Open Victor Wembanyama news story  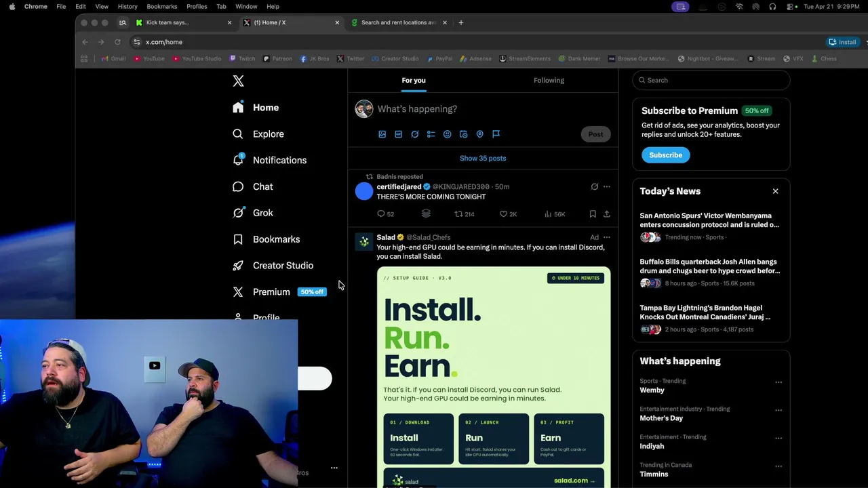[710, 226]
